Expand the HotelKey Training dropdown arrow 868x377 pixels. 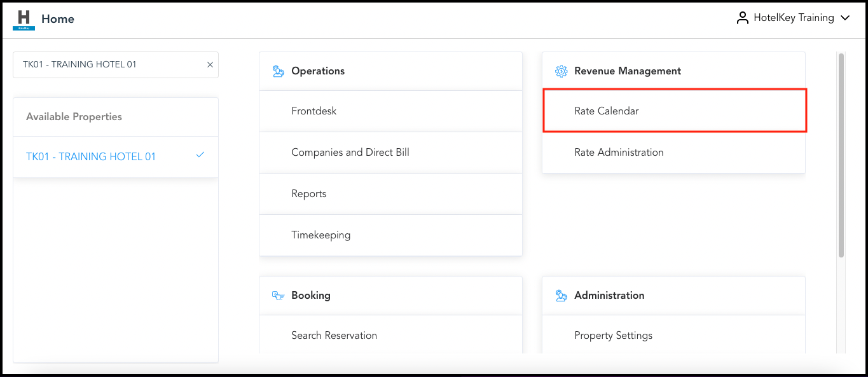[x=845, y=18]
